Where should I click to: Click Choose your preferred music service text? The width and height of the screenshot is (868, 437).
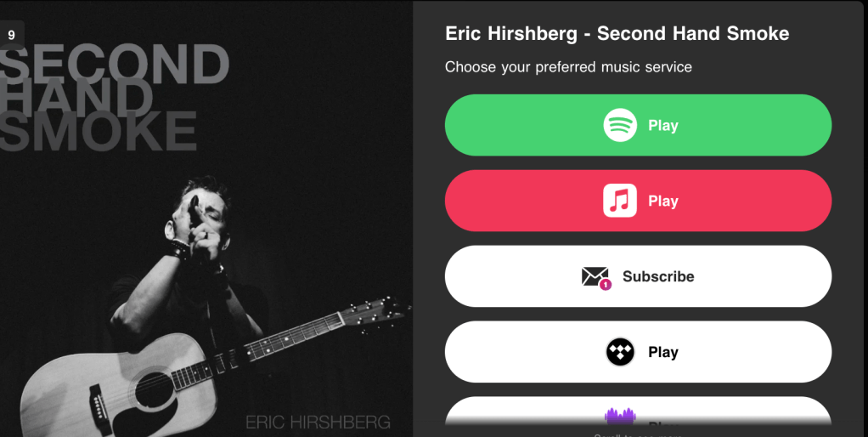pyautogui.click(x=568, y=67)
